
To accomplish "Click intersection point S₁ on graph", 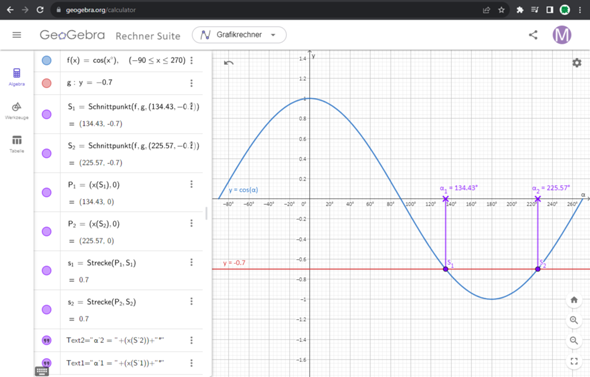I will click(446, 269).
